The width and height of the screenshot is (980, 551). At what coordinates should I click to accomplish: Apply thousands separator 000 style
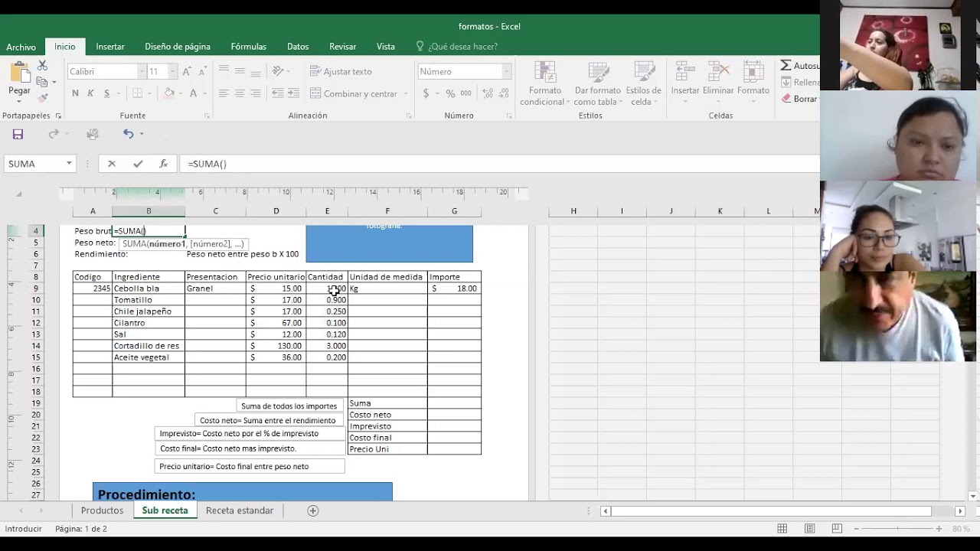click(x=465, y=93)
